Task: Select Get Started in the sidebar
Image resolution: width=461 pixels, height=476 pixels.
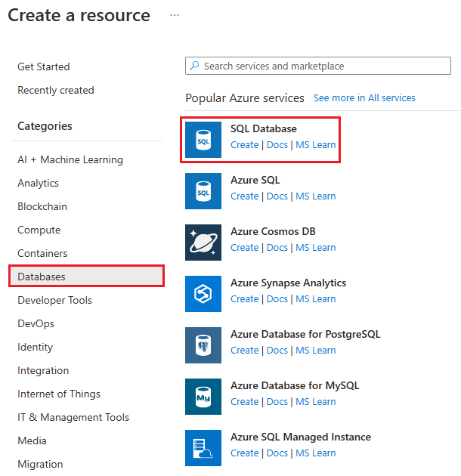Action: point(44,66)
